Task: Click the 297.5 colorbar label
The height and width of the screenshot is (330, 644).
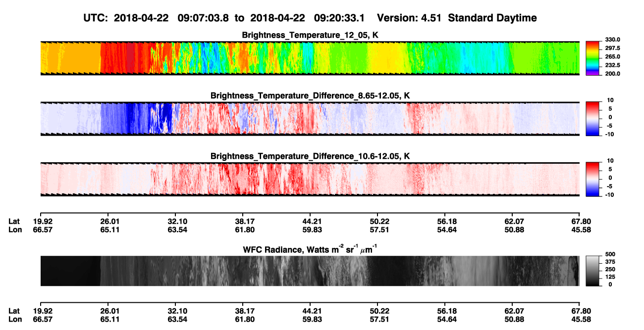Action: 612,48
